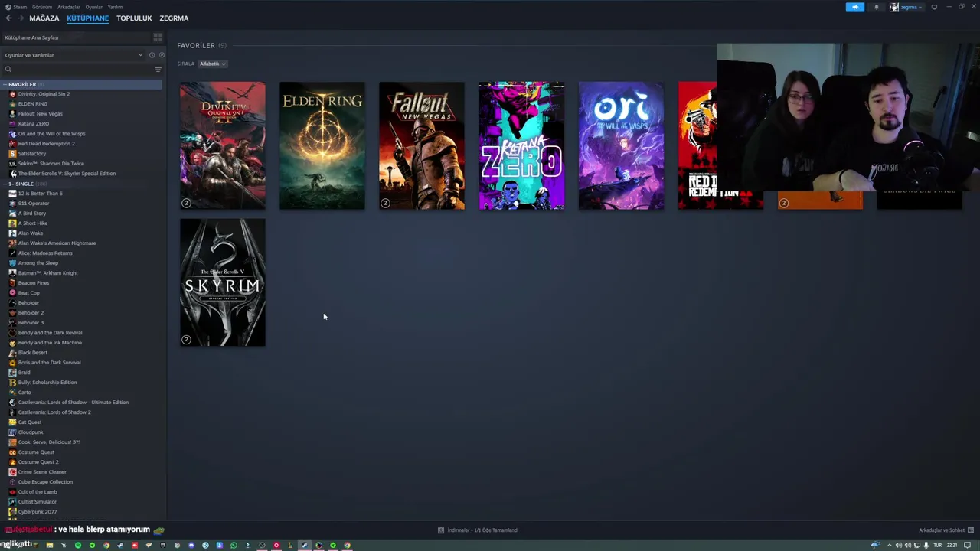
Task: Open the Görünüm menu
Action: (x=42, y=7)
